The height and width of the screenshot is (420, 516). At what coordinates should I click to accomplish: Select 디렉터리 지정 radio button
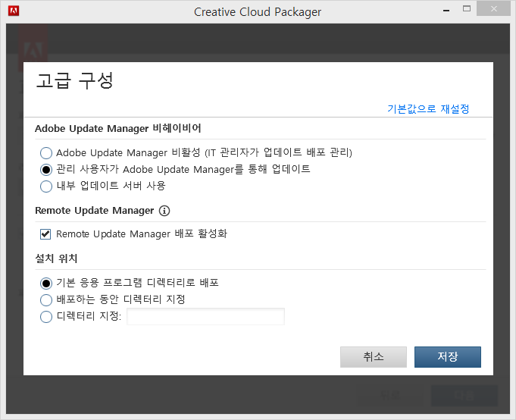click(x=46, y=317)
